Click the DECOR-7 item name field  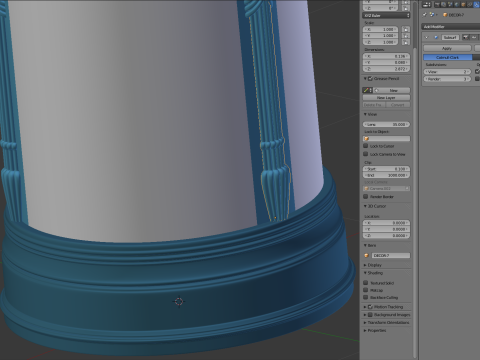point(391,255)
